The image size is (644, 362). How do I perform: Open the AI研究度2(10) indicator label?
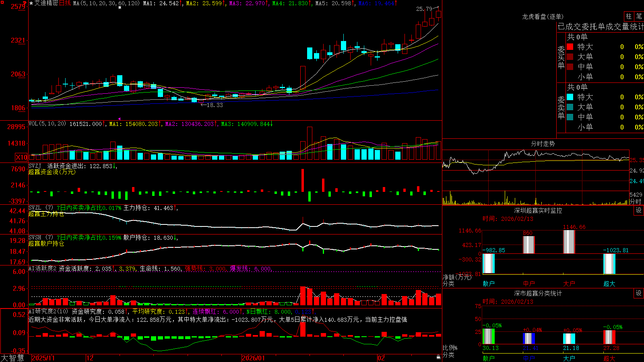pyautogui.click(x=48, y=311)
